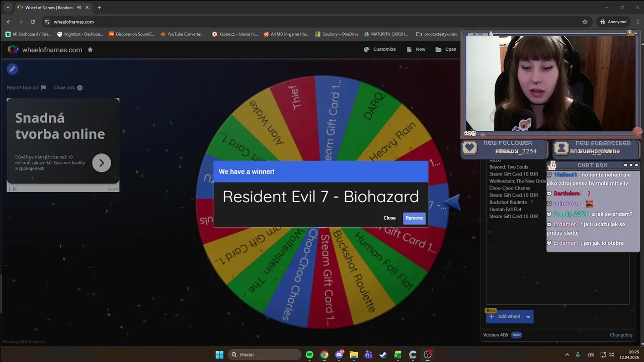Open Microsoft Teams from taskbar
Viewport: 644px width, 362px height.
(x=368, y=354)
